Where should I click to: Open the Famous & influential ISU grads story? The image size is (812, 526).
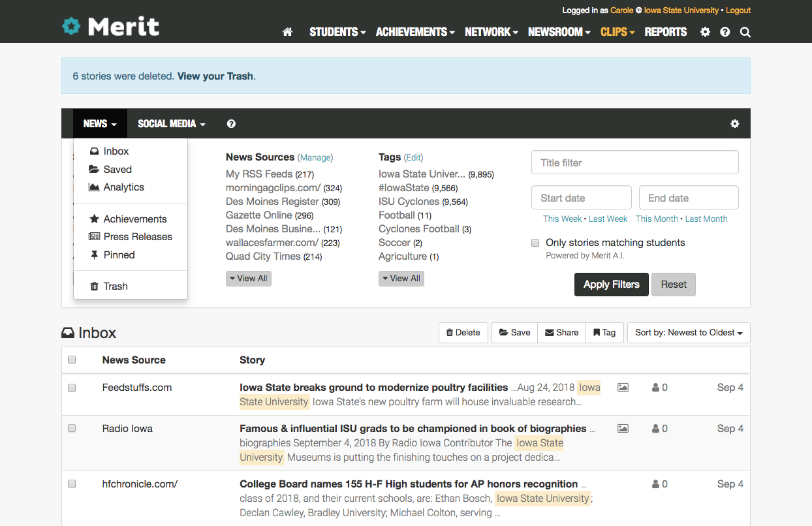pos(413,429)
